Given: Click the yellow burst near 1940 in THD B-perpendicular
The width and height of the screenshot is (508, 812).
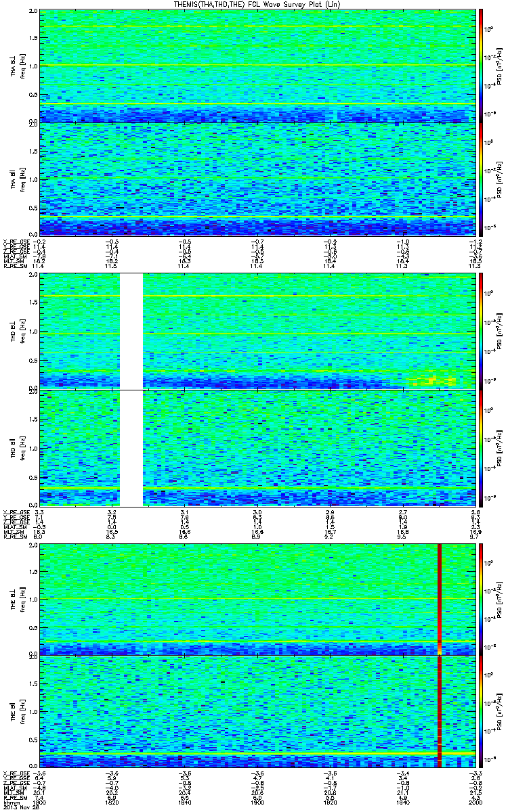Looking at the screenshot, I should [x=432, y=380].
